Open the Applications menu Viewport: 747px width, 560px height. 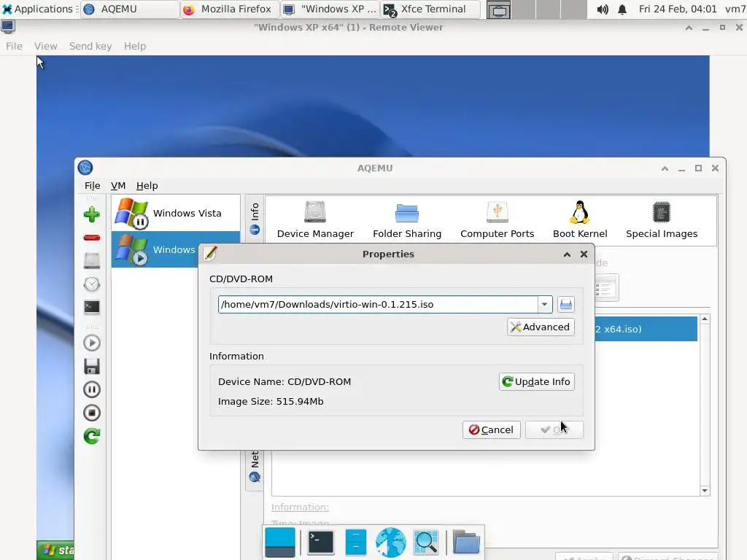click(x=38, y=9)
